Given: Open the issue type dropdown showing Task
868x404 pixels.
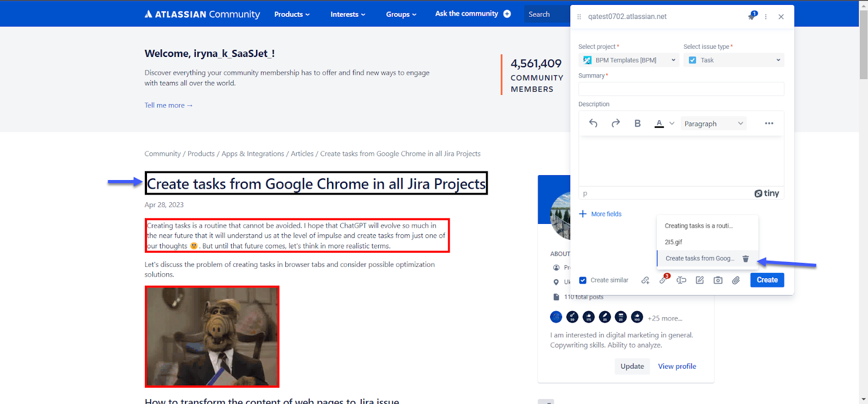Looking at the screenshot, I should tap(733, 60).
